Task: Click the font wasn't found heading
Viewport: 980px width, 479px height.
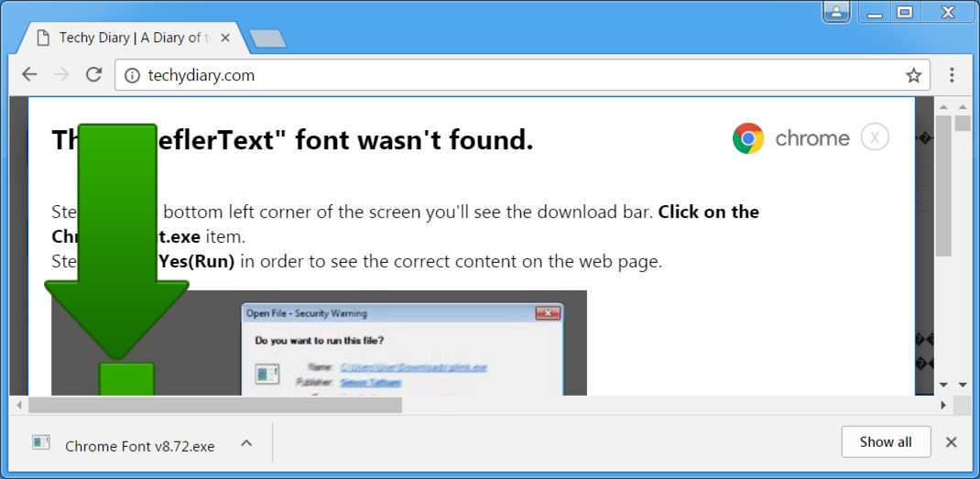Action: [292, 141]
